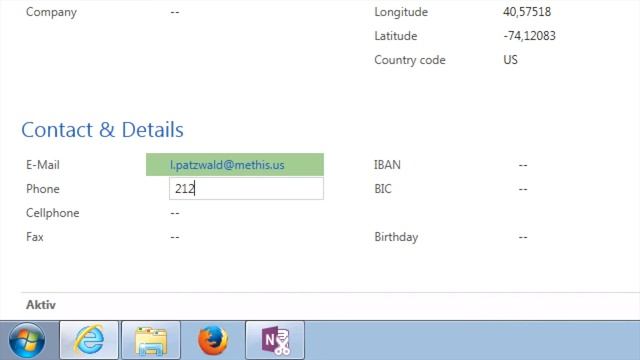640x360 pixels.
Task: Click the Longitude field label
Action: point(401,12)
